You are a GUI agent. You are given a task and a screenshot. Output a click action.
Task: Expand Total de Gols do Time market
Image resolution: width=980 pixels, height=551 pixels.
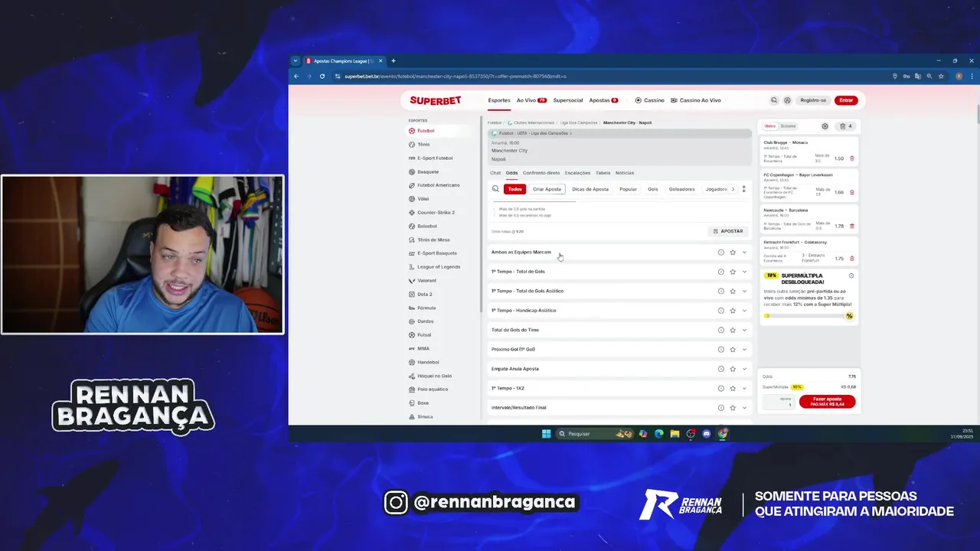(x=744, y=330)
